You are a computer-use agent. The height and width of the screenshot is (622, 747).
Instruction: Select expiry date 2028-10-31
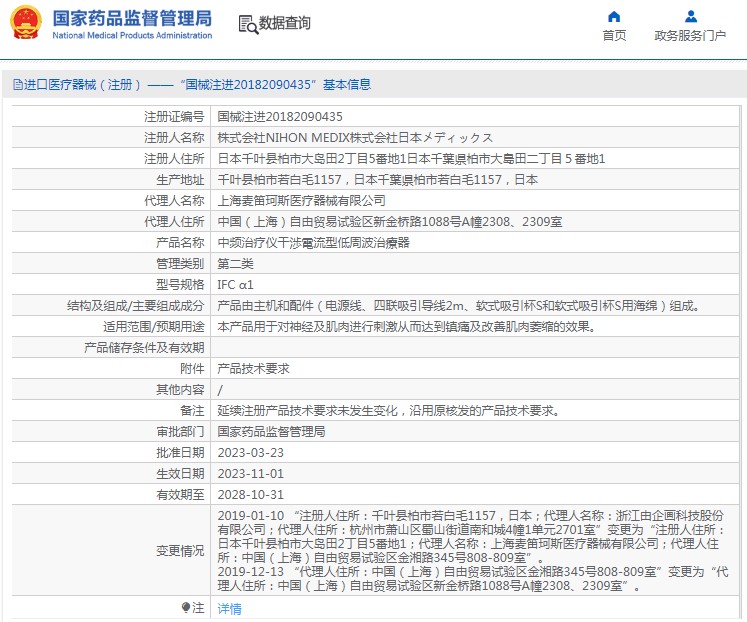251,495
